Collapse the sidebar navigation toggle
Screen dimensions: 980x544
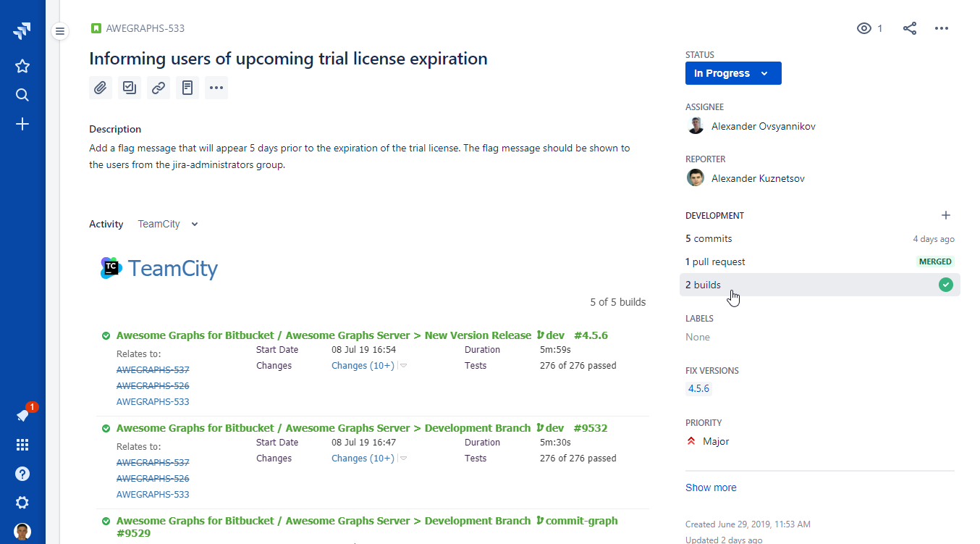pos(60,31)
